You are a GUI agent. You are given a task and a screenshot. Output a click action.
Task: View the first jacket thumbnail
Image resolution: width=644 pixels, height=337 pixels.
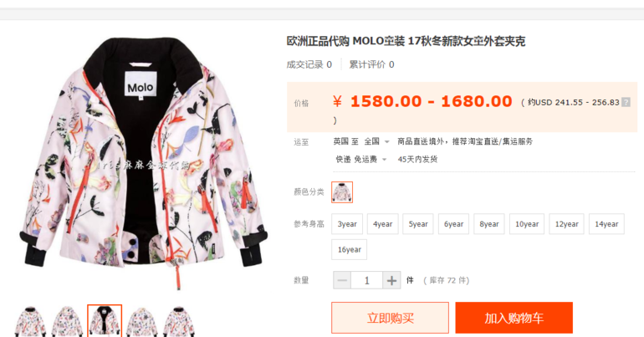[30, 321]
